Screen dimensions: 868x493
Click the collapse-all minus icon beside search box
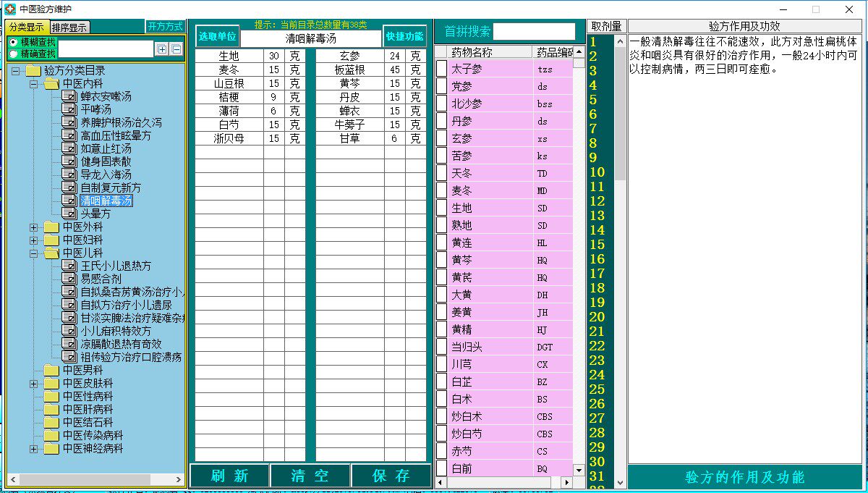pos(176,49)
